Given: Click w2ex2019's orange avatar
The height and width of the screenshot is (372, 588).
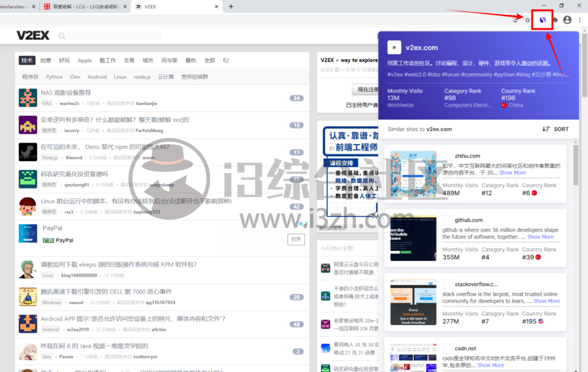Looking at the screenshot, I should [28, 324].
